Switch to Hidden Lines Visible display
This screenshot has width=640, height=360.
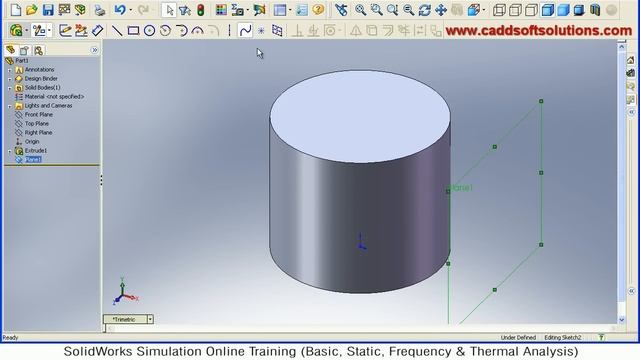pyautogui.click(x=516, y=10)
